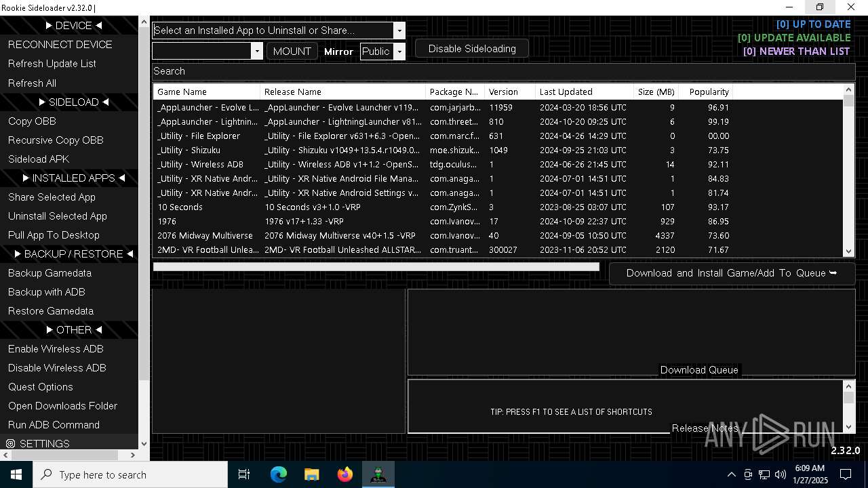Sort by Popularity column
Viewport: 868px width, 488px height.
pyautogui.click(x=705, y=91)
